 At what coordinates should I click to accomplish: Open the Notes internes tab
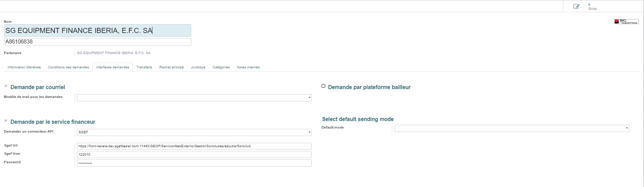pos(248,67)
